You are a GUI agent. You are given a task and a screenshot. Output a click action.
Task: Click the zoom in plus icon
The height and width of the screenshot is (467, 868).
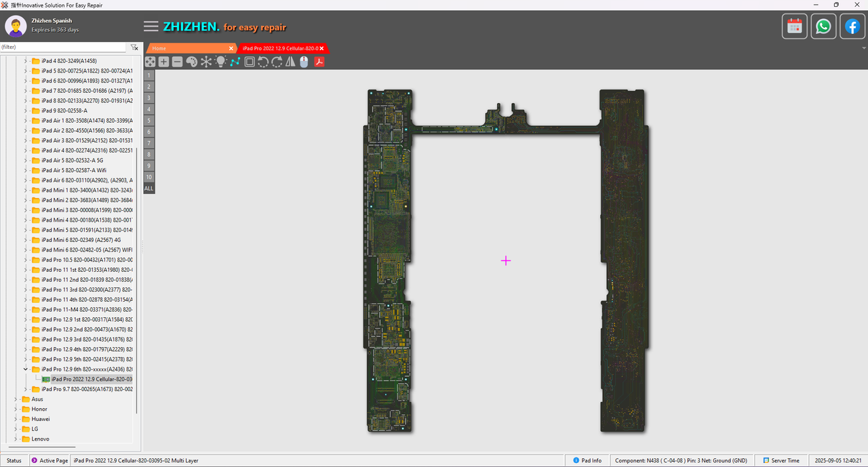click(x=163, y=62)
